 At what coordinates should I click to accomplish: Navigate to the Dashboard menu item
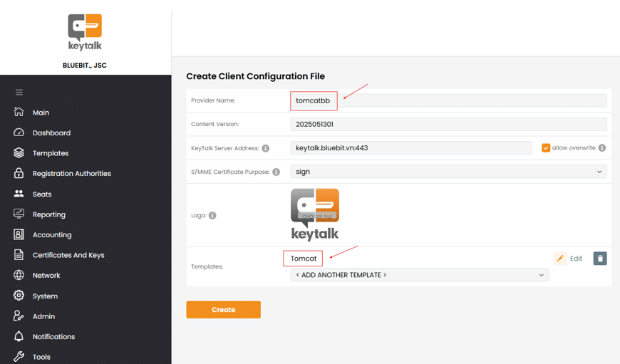tap(51, 133)
